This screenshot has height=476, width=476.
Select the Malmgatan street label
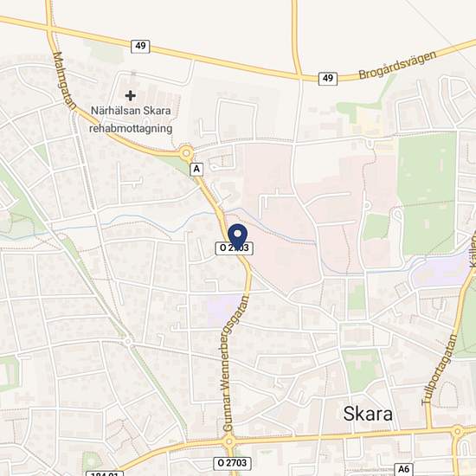pos(64,80)
